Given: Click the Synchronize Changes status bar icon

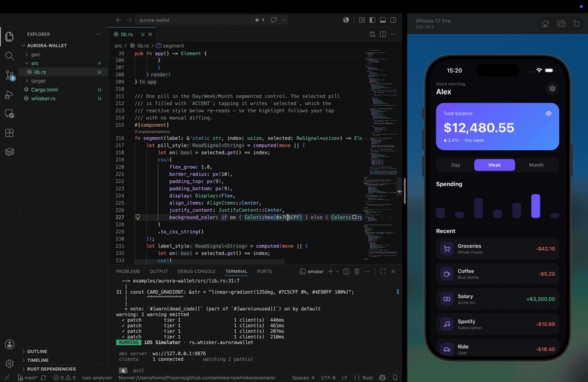Looking at the screenshot, I should click(44, 377).
